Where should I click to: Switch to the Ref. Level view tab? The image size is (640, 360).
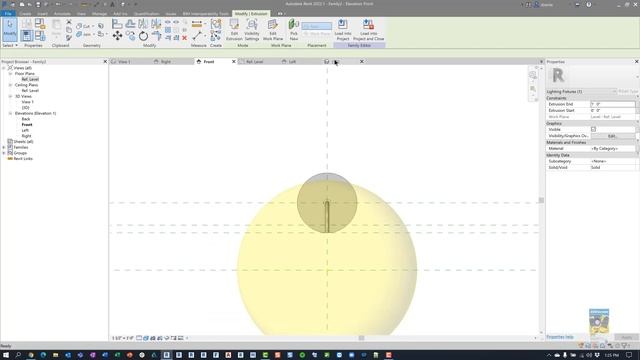pyautogui.click(x=255, y=62)
